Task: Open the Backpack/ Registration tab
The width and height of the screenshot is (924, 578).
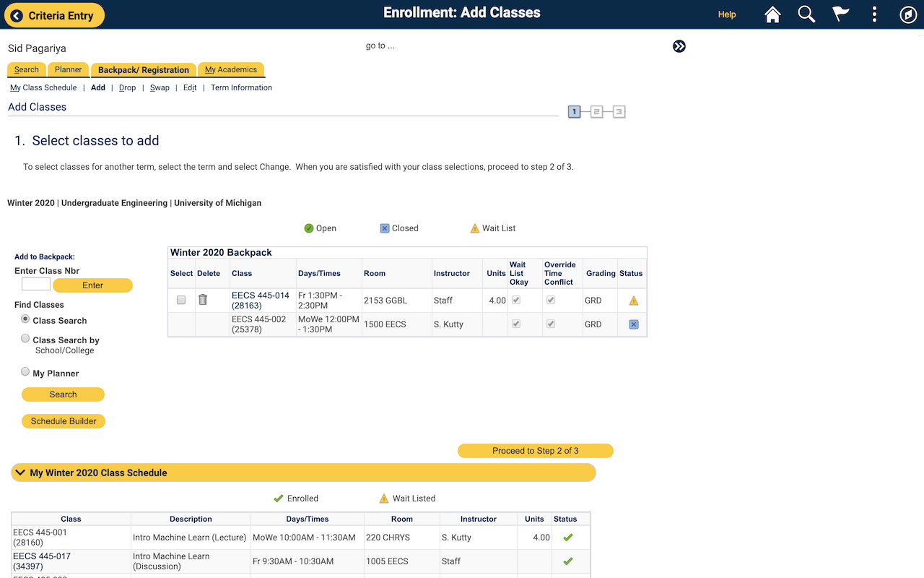Action: [144, 69]
